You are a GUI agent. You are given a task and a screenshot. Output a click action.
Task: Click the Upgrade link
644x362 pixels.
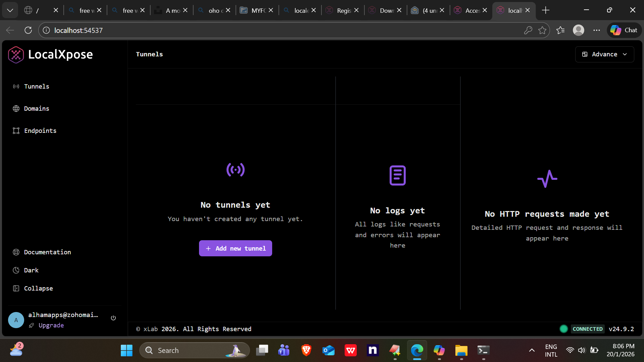pyautogui.click(x=51, y=325)
